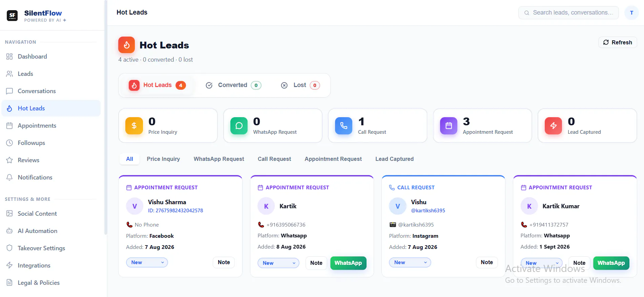Screen dimensions: 644x297
Task: Focus the Search leads, conversations field
Action: click(568, 13)
